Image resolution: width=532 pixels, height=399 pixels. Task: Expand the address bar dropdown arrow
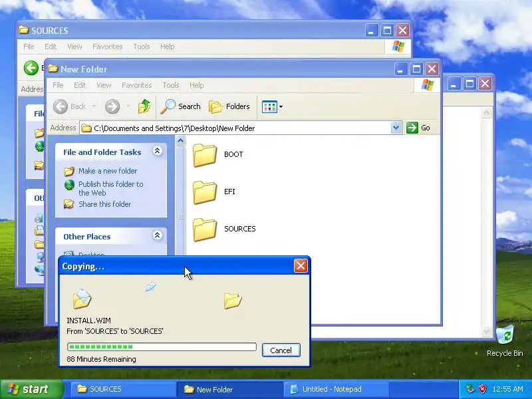click(x=396, y=128)
